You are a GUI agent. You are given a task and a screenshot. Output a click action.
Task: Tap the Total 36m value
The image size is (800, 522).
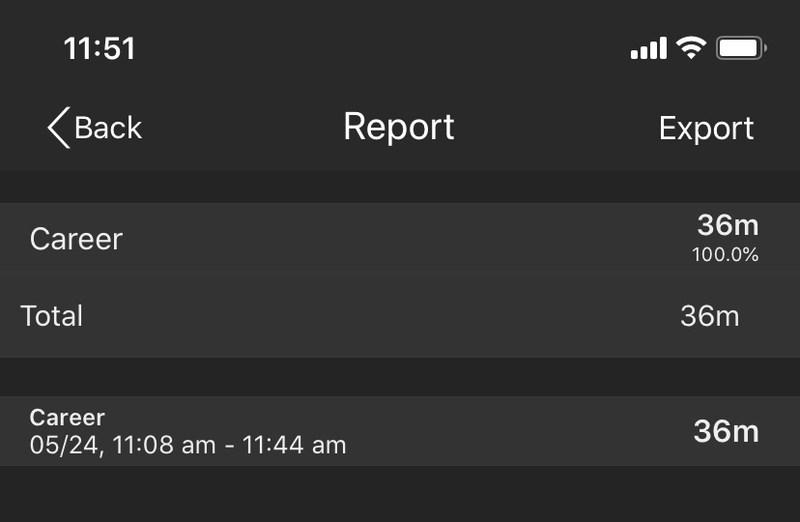point(710,316)
